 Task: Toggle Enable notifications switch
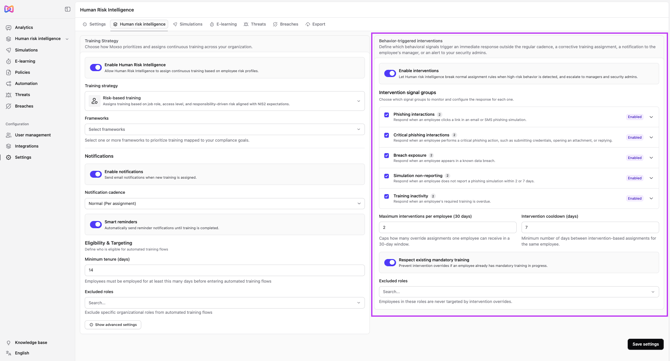pos(96,174)
